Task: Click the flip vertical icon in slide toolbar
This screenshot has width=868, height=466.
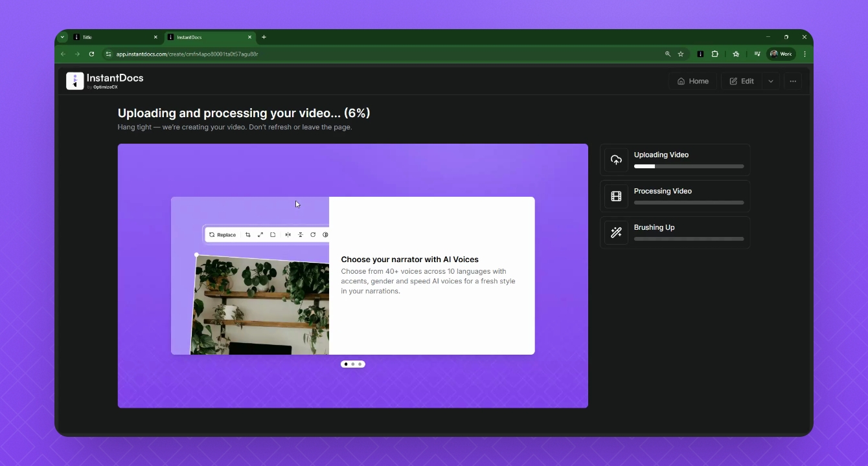Action: pyautogui.click(x=301, y=235)
